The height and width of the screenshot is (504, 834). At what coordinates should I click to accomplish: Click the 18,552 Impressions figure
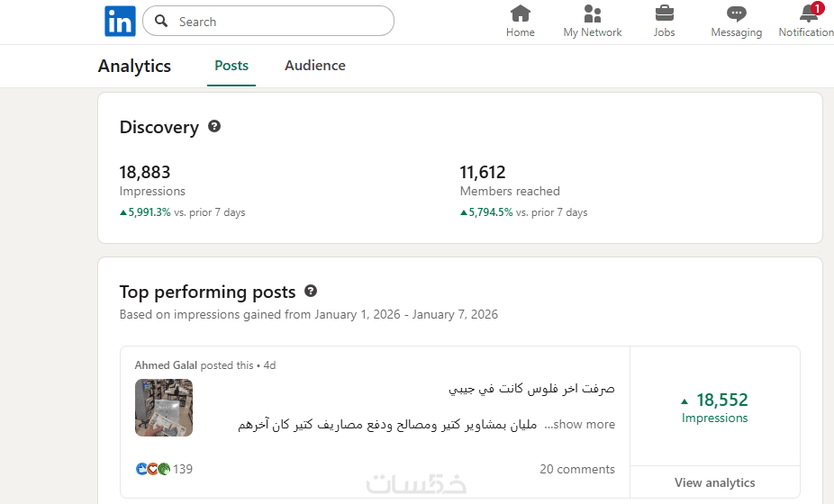(x=721, y=400)
